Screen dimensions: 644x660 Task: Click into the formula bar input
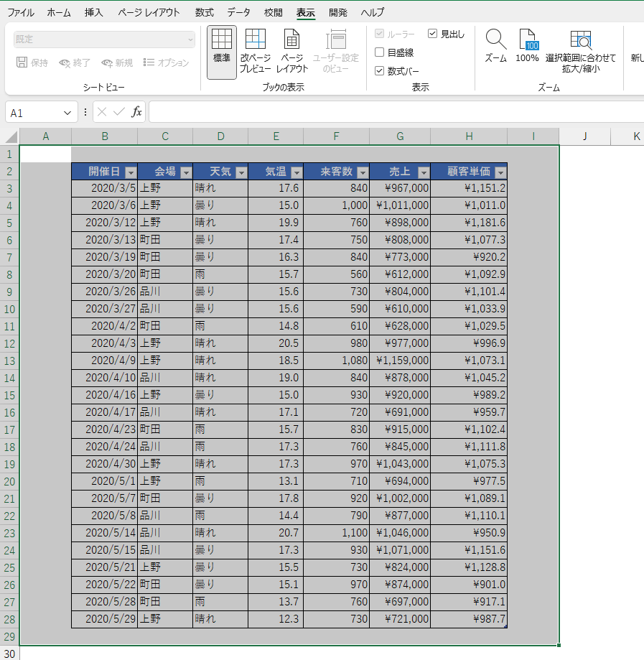(x=396, y=112)
